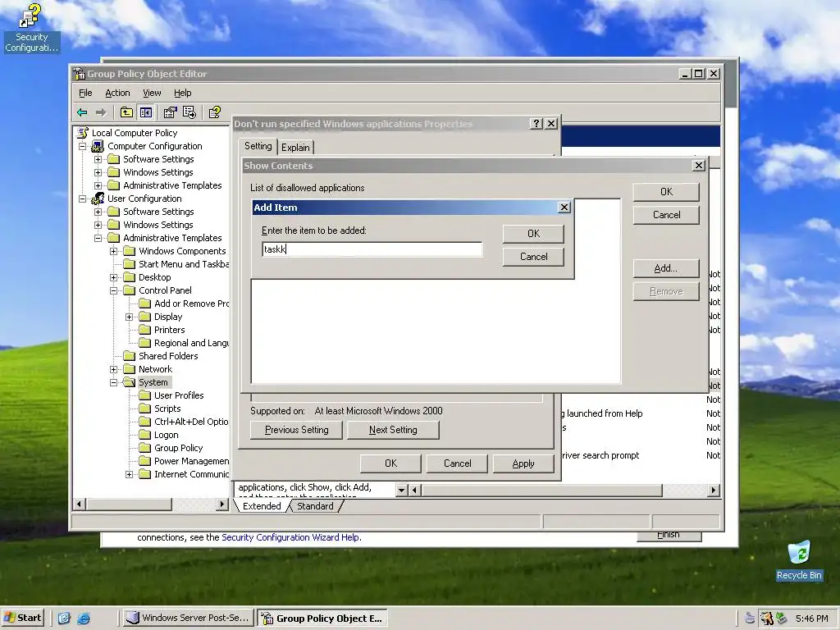Image resolution: width=840 pixels, height=630 pixels.
Task: Toggle Show/Hide Console Tree icon
Action: tap(146, 112)
